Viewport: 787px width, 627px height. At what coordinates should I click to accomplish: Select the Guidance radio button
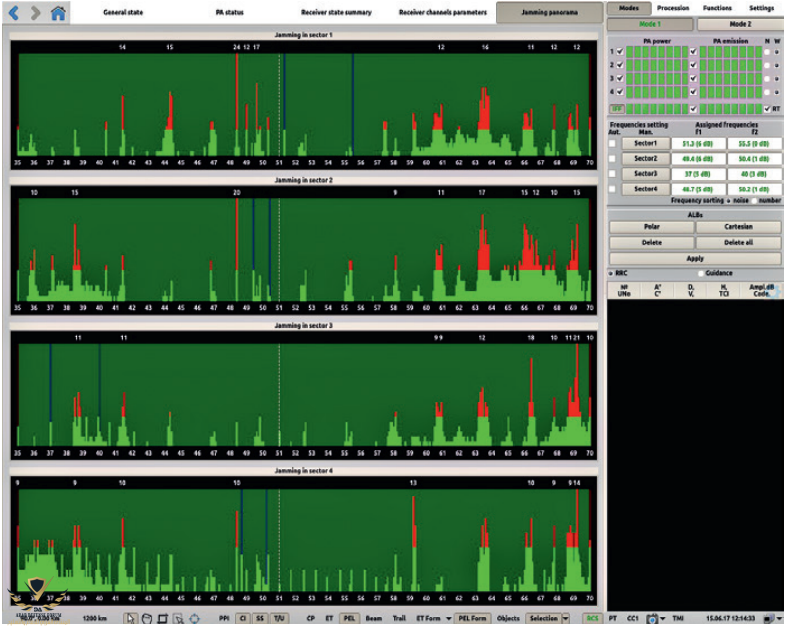tap(701, 273)
